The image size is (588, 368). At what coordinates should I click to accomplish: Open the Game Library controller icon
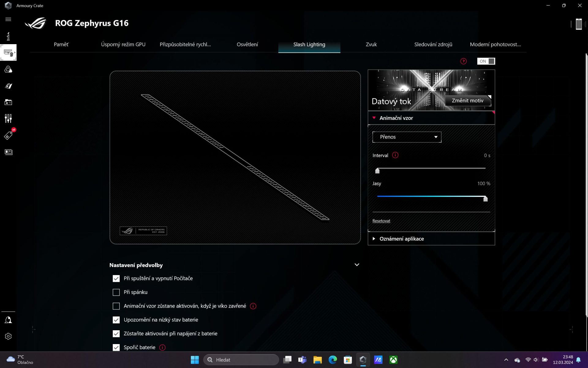click(8, 102)
